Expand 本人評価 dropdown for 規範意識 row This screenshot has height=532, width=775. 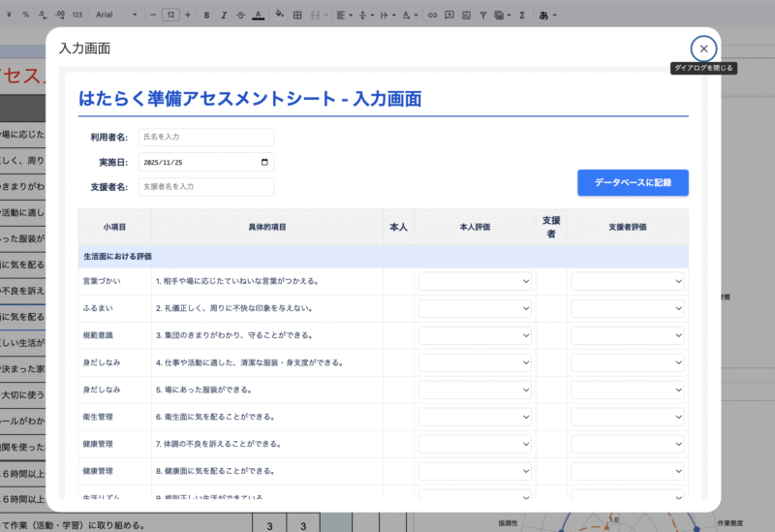475,335
